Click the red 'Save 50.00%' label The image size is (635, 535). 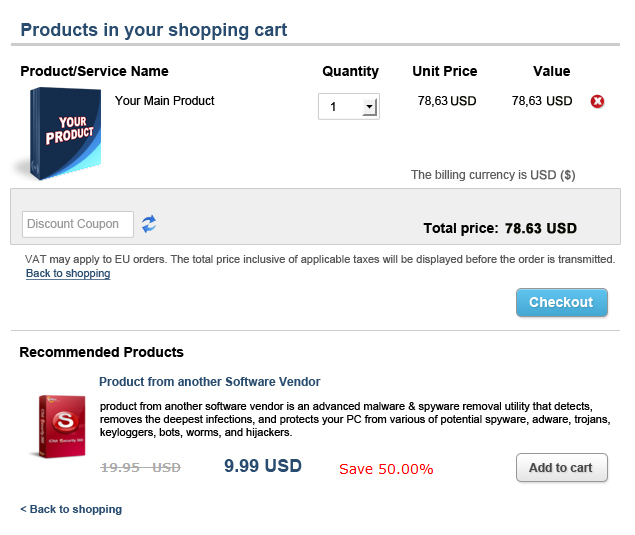click(386, 469)
